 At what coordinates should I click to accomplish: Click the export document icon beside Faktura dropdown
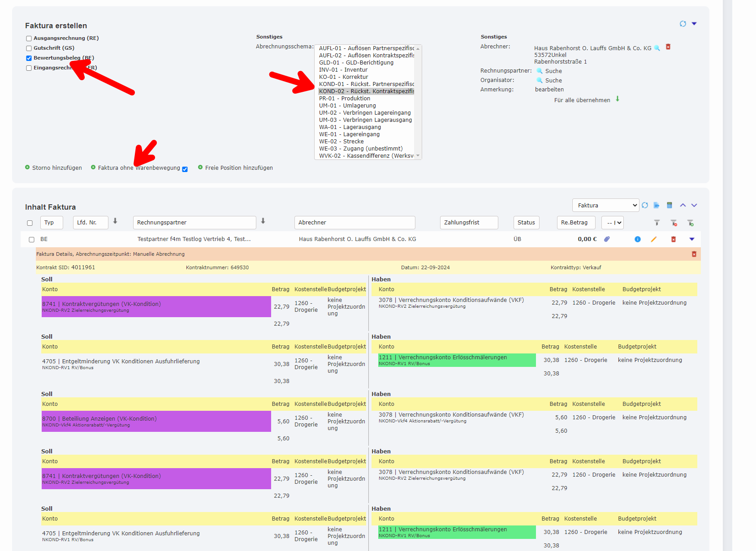coord(657,205)
